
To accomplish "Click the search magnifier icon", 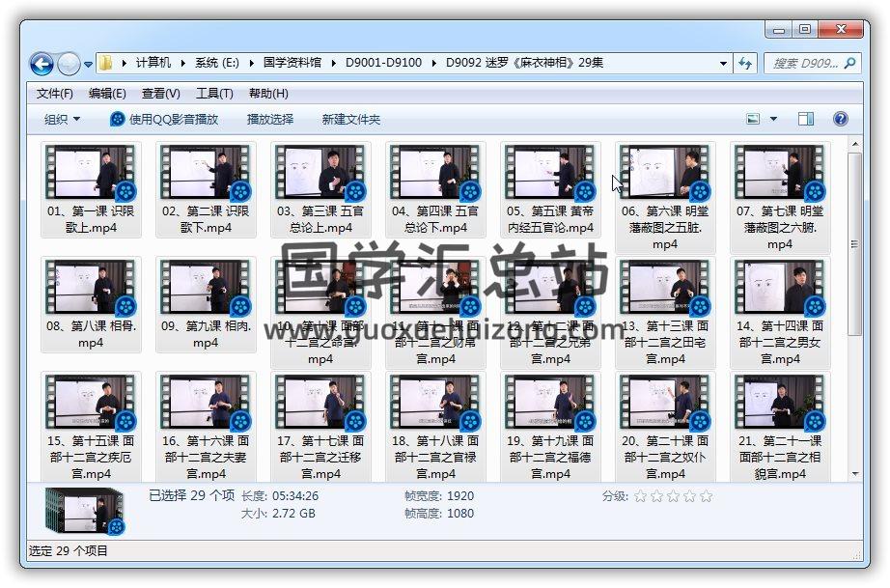I will tap(849, 63).
